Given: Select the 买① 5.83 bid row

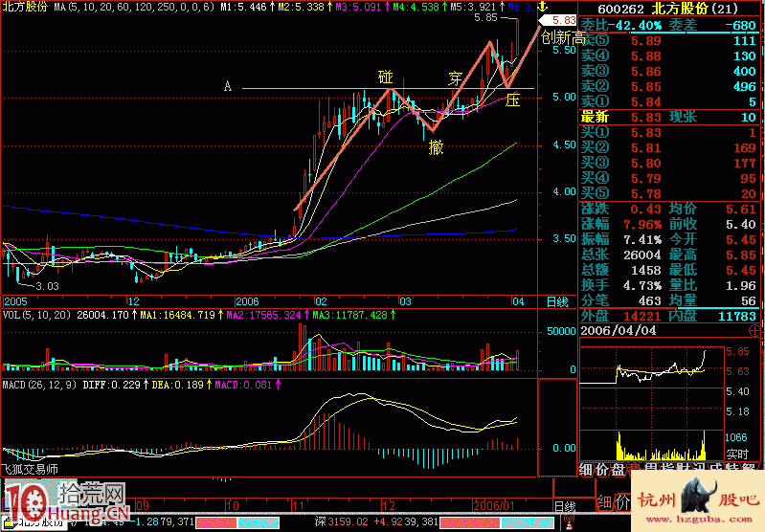Looking at the screenshot, I should (x=670, y=132).
